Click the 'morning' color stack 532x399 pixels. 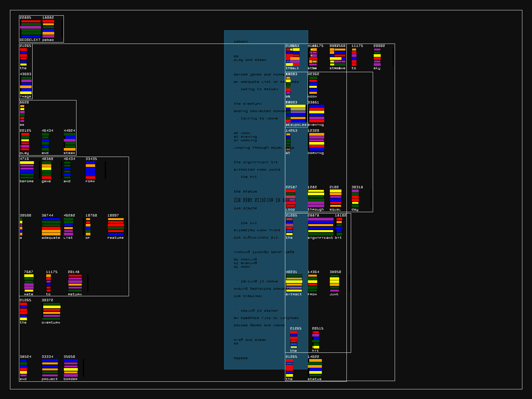[x=316, y=142]
